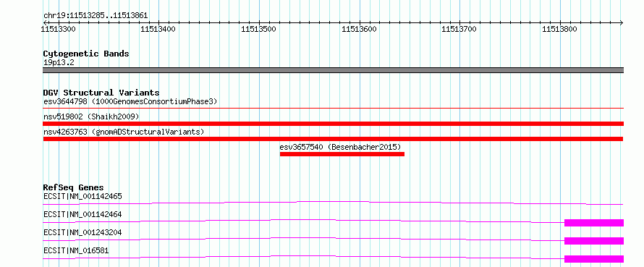Select the DGV Structural Variants track title
This screenshot has height=267, width=644.
[101, 93]
